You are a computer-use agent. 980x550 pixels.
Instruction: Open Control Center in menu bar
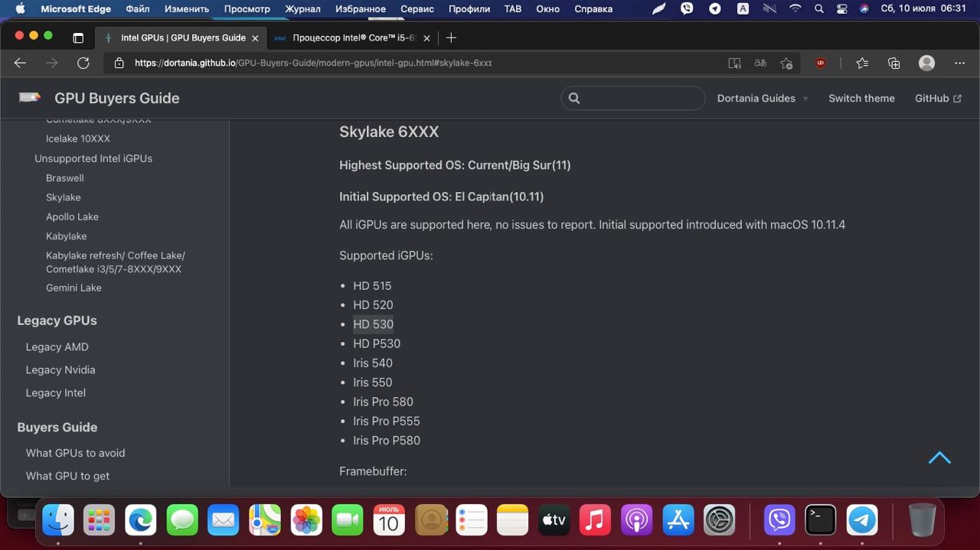tap(842, 9)
